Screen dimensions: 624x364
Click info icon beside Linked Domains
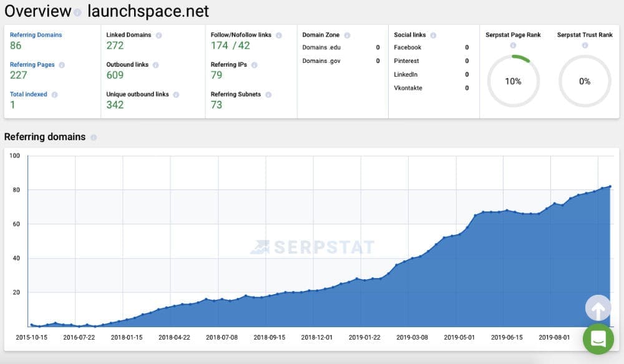coord(158,36)
